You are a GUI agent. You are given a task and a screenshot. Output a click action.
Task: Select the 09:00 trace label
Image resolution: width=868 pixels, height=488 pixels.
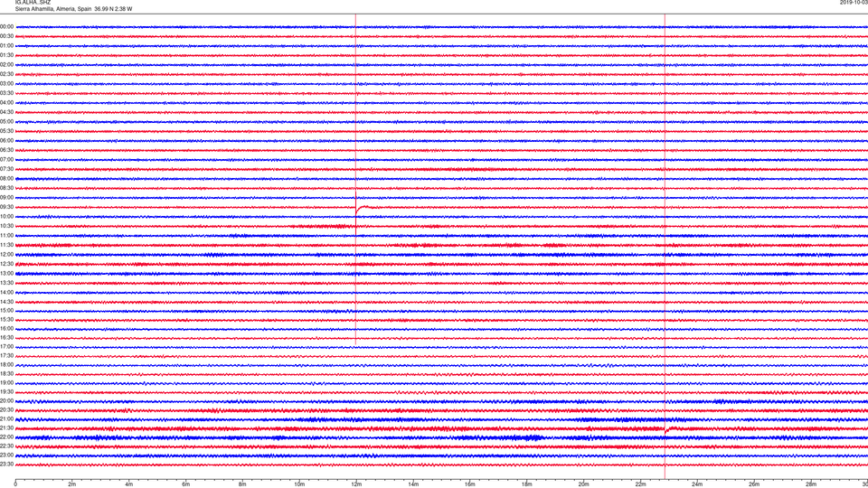click(x=6, y=198)
